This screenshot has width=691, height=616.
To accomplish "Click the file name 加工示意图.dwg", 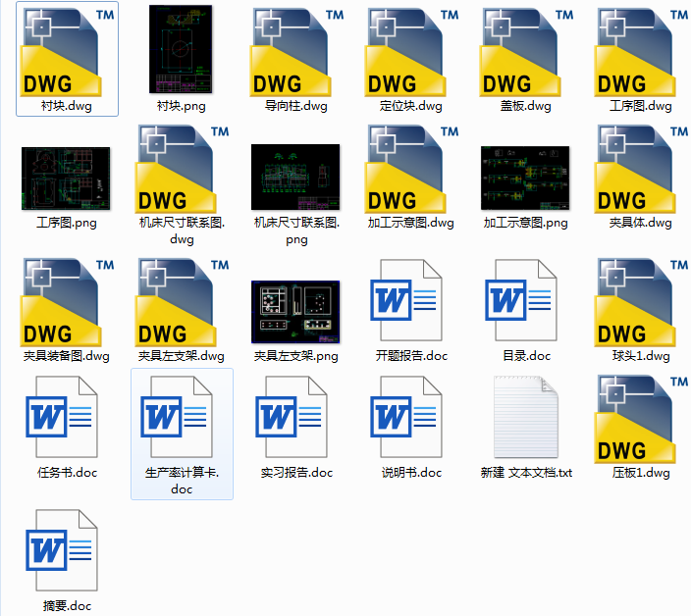I will point(410,223).
